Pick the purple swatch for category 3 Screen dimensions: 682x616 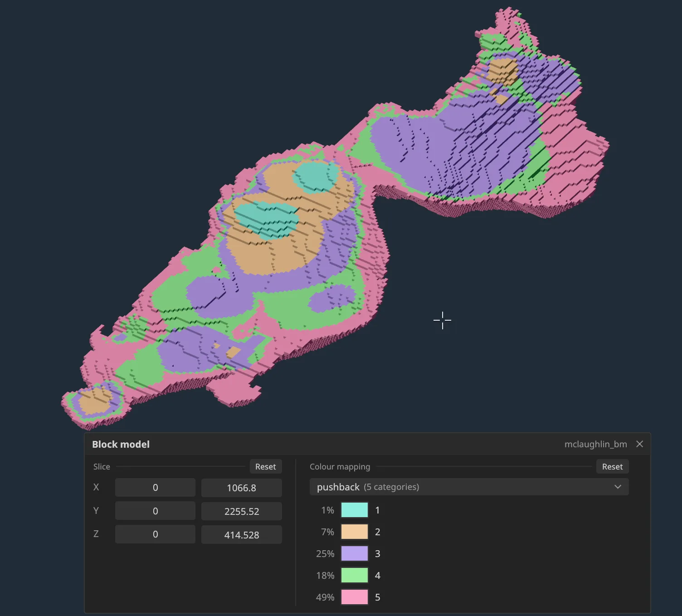coord(354,553)
